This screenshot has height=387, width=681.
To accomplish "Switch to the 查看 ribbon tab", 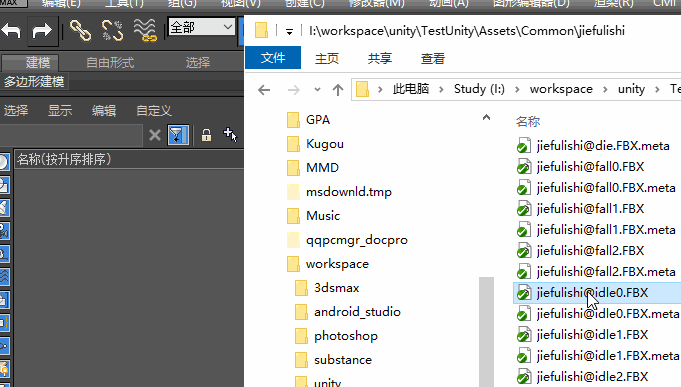I will [433, 58].
